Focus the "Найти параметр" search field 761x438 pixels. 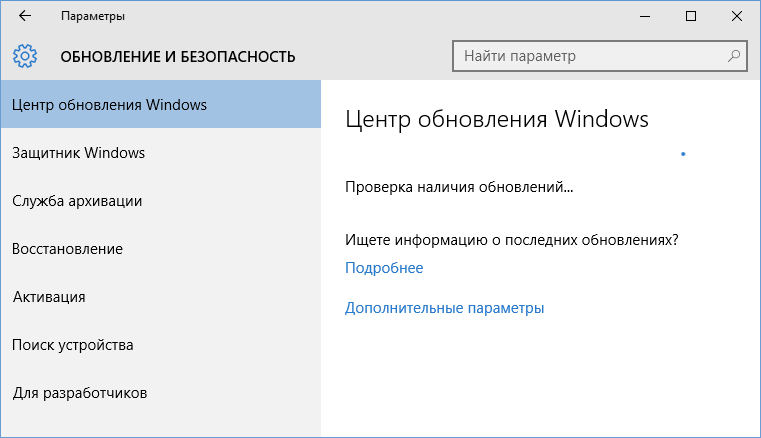599,56
